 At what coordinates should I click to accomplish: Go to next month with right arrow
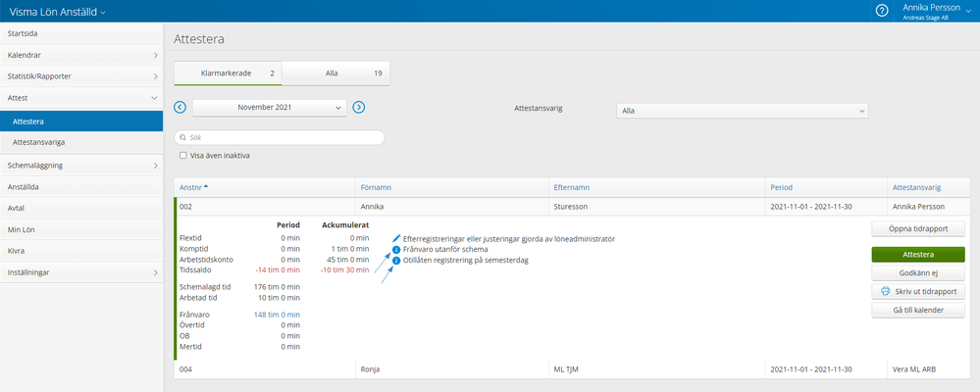click(x=359, y=107)
